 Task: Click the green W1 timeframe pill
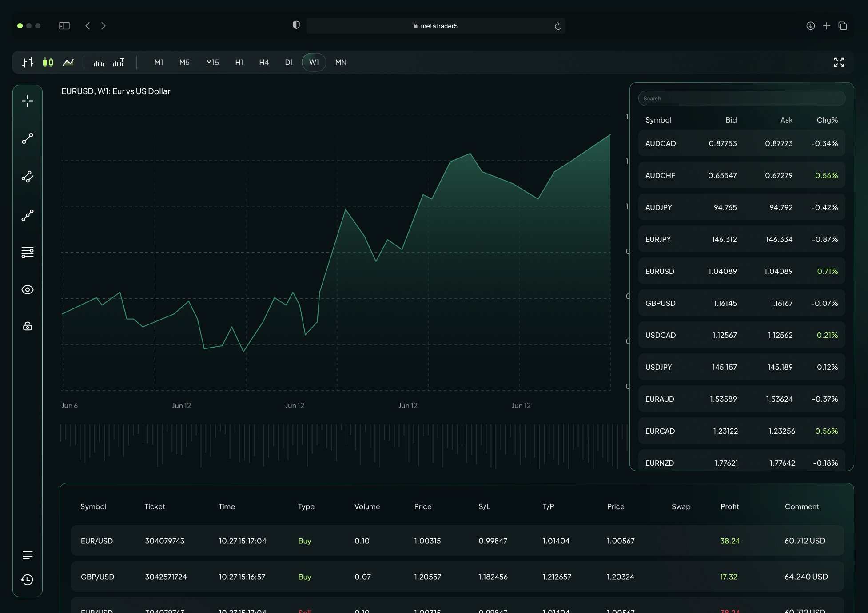[x=314, y=63]
